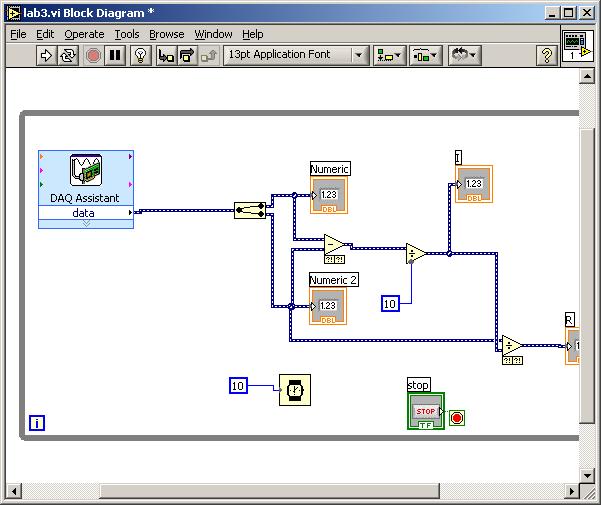Image resolution: width=601 pixels, height=505 pixels.
Task: Select the Divide node feeding R indicator
Action: pos(512,346)
